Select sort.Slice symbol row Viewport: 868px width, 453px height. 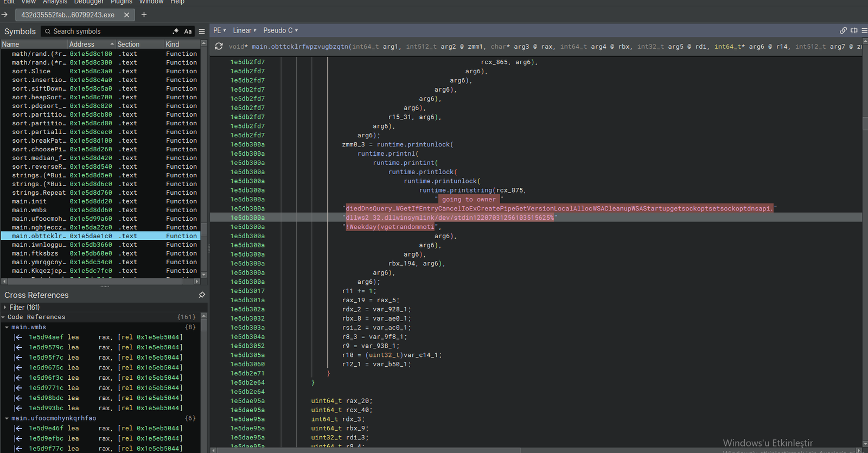tap(100, 72)
